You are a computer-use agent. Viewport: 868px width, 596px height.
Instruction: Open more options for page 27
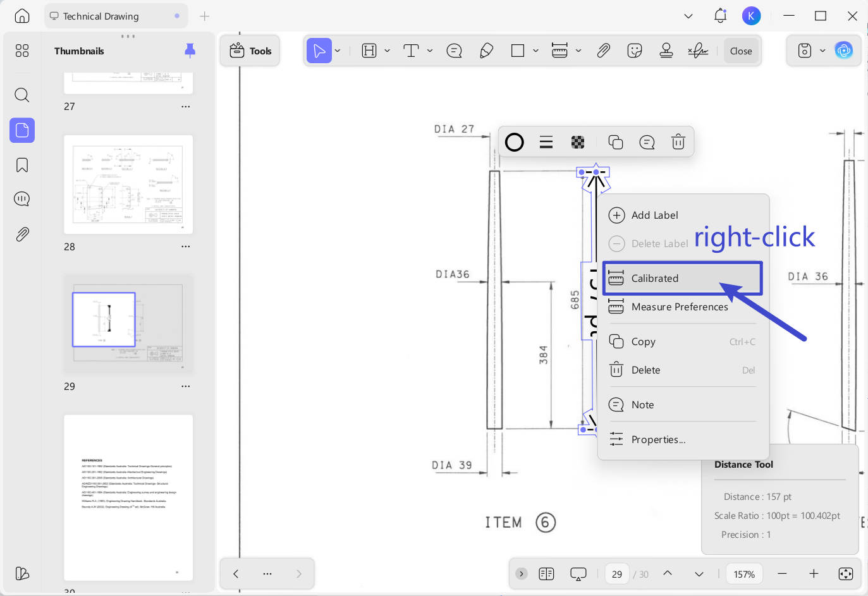[x=185, y=106]
